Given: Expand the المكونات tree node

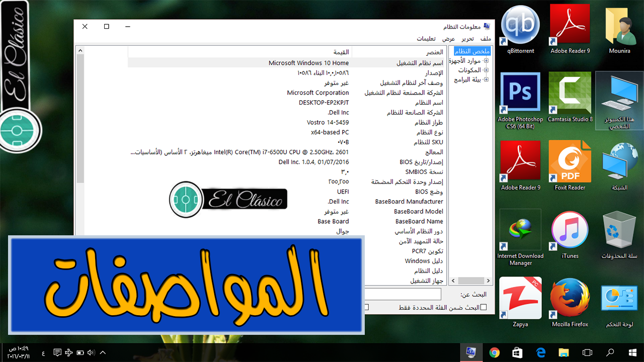Looking at the screenshot, I should pos(486,70).
